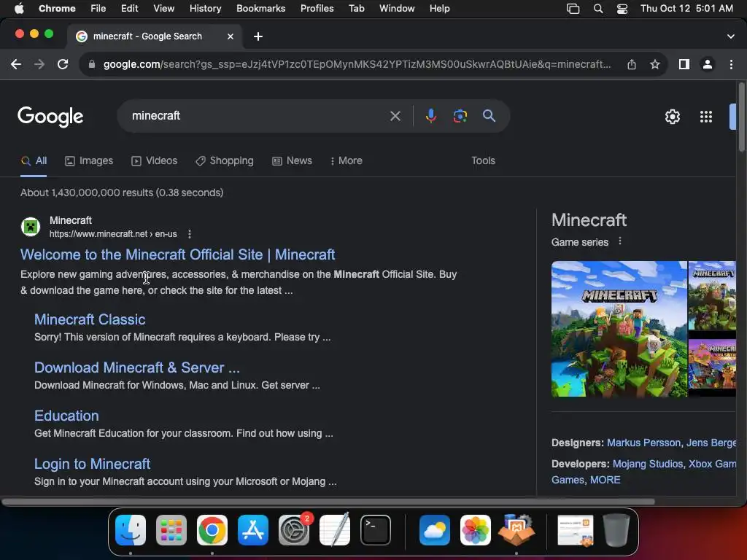The width and height of the screenshot is (747, 560).
Task: Open Chrome's three-dot menu
Action: [x=731, y=64]
